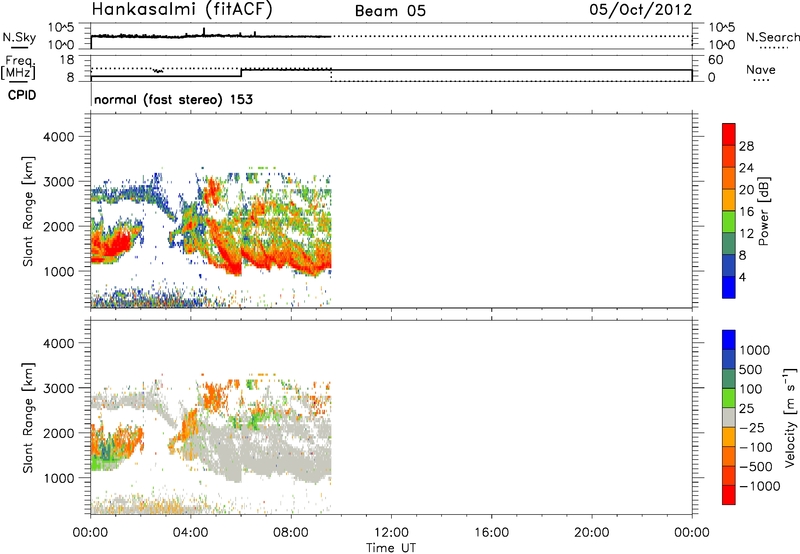Select the "20" label on the power color bar

pyautogui.click(x=746, y=190)
